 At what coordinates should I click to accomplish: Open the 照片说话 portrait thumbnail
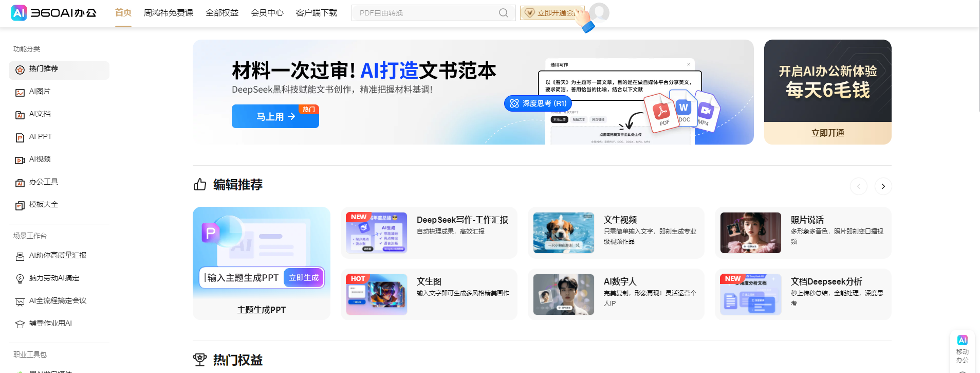(751, 233)
